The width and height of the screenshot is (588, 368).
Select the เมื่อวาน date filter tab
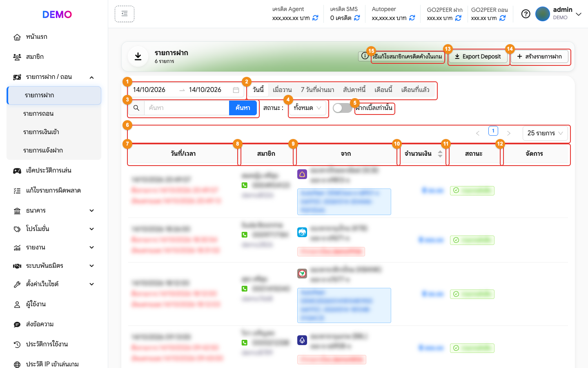[282, 90]
